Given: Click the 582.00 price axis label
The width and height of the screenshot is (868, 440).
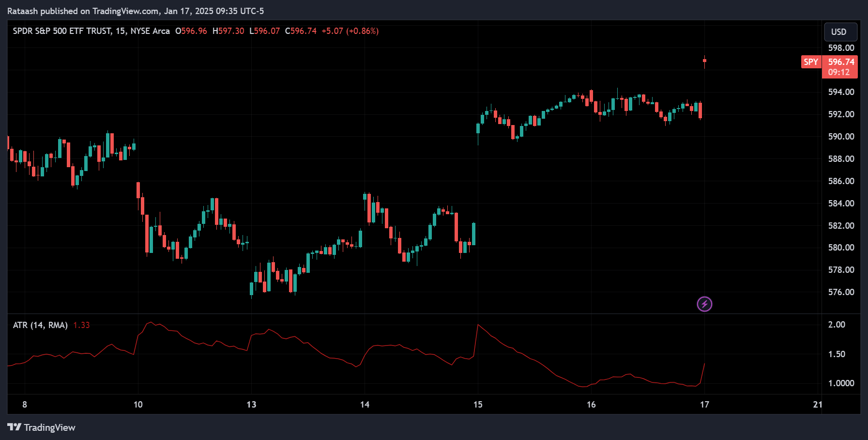Looking at the screenshot, I should tap(841, 226).
